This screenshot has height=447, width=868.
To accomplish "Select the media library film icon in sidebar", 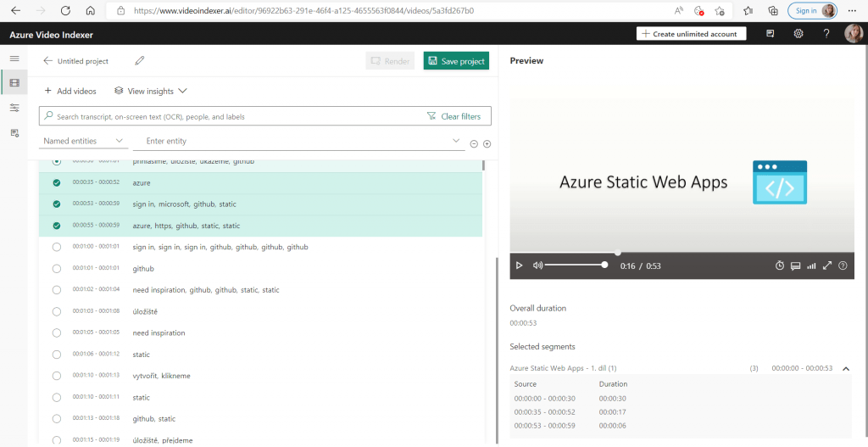I will coord(14,83).
